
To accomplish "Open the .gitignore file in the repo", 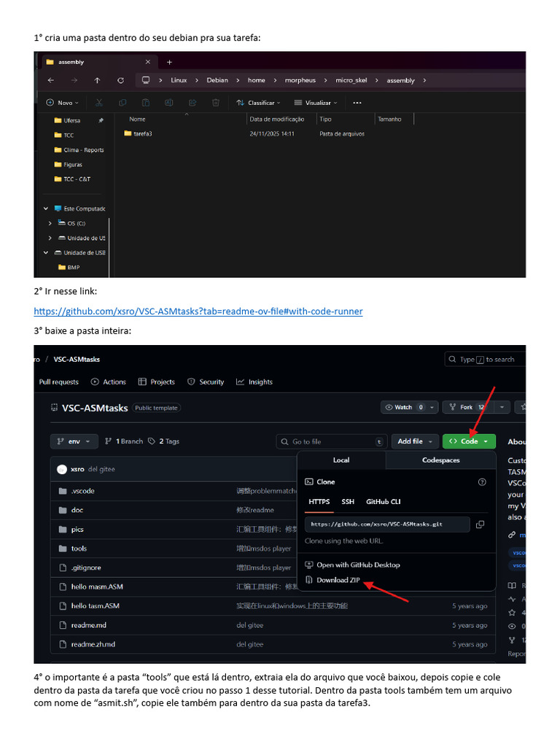I will pyautogui.click(x=86, y=568).
